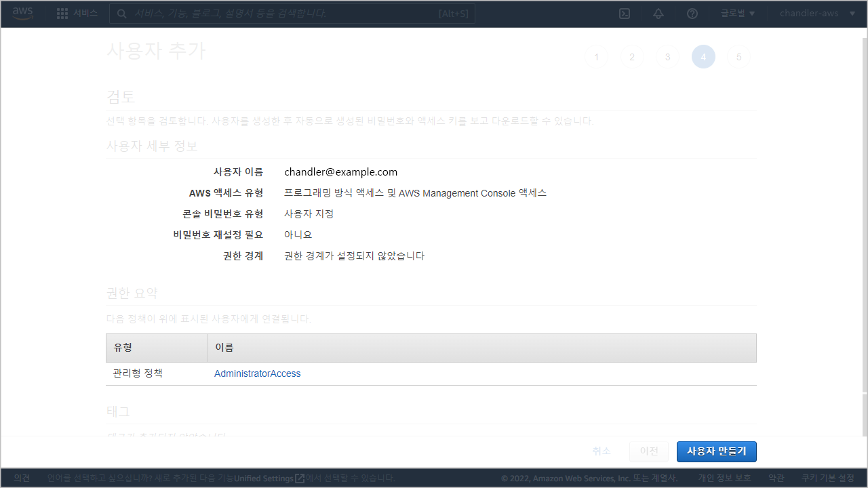Screen dimensions: 868x488
Task: Open the help question mark icon
Action: [692, 14]
